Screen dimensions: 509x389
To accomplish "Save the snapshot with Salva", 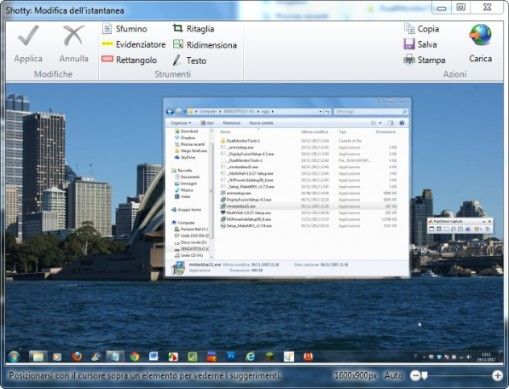I will (x=420, y=44).
